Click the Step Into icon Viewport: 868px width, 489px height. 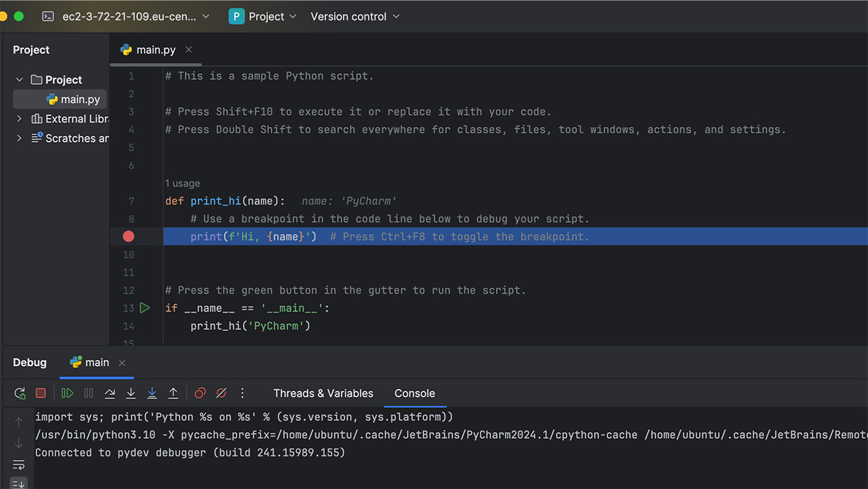131,393
